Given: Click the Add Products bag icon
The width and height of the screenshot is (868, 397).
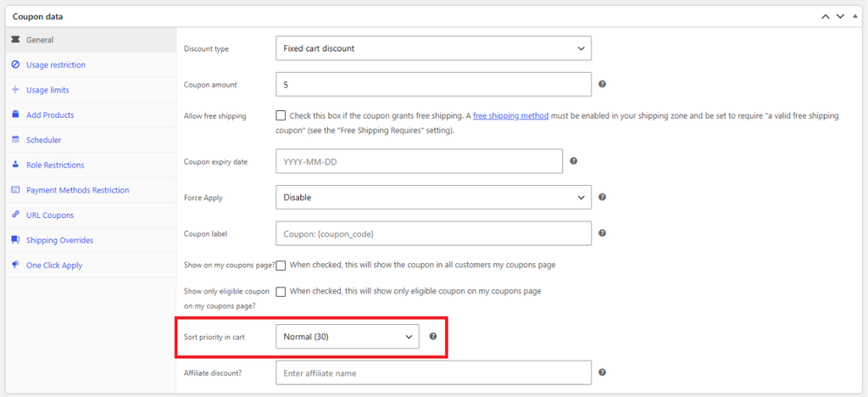Looking at the screenshot, I should pos(15,115).
